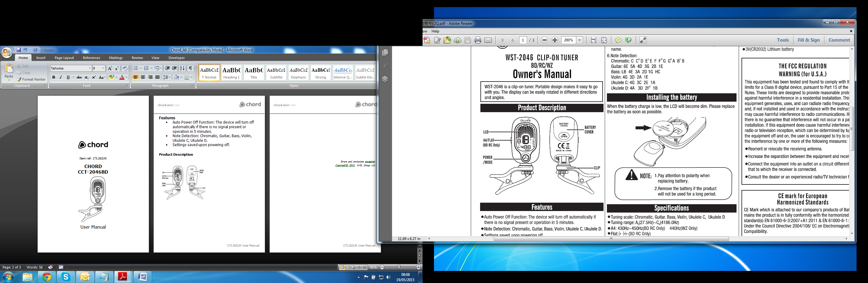This screenshot has height=283, width=868.
Task: Toggle show paragraph marks
Action: click(x=191, y=68)
